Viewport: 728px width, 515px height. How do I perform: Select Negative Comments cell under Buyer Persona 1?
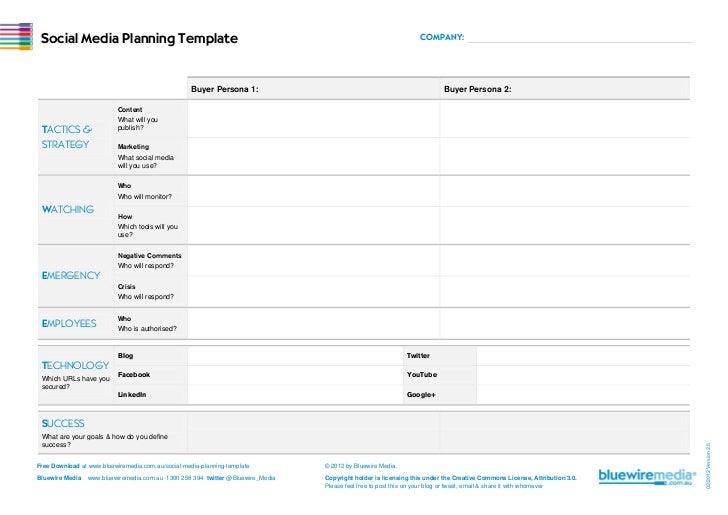312,262
